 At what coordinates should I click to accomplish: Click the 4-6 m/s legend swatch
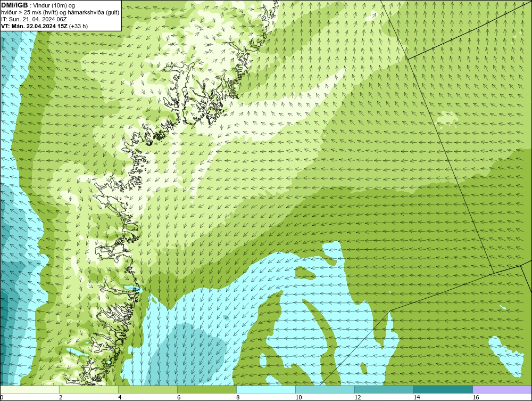(x=148, y=389)
